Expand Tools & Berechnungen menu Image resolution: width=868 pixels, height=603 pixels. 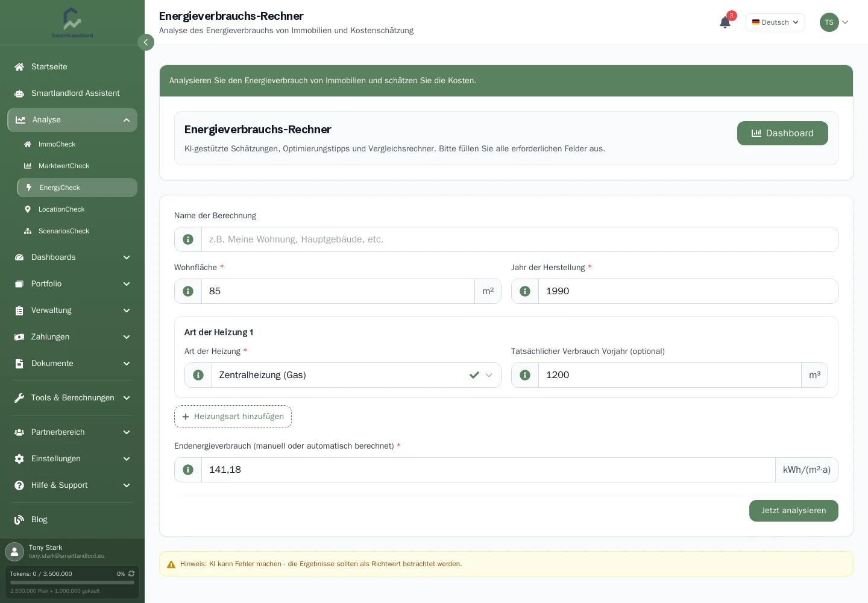point(72,398)
